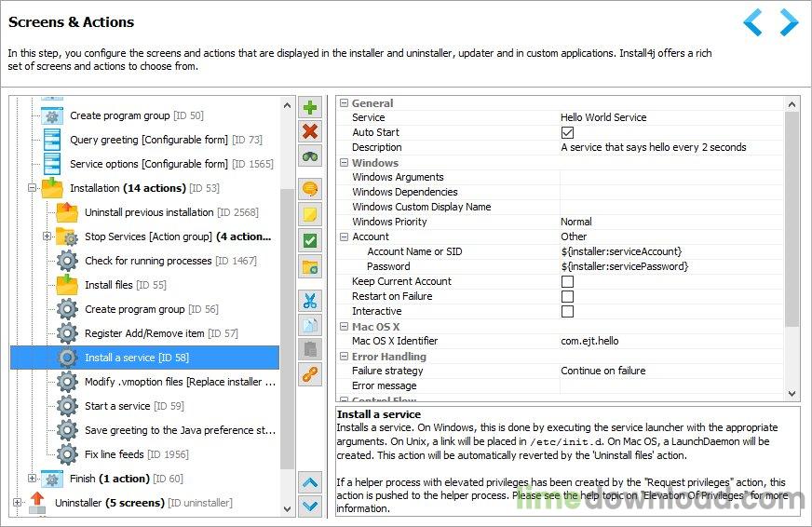Screen dimensions: 812x527
Task: Click the Error message value field
Action: tap(671, 385)
